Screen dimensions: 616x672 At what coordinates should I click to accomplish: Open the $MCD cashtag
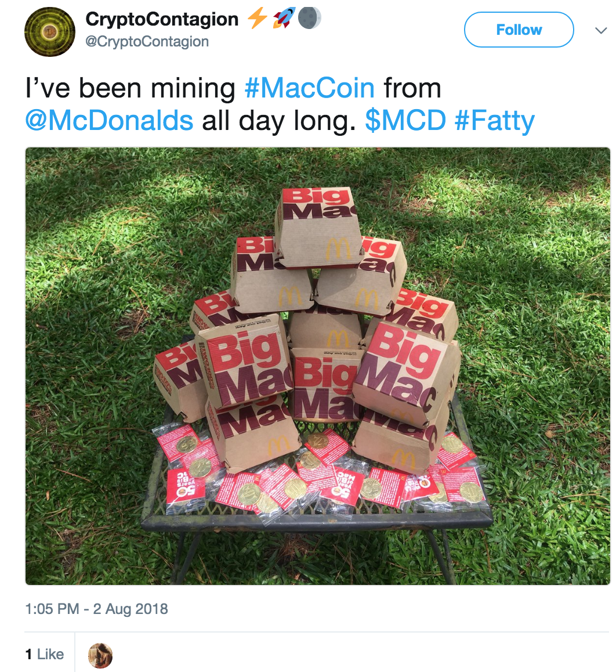pyautogui.click(x=405, y=121)
